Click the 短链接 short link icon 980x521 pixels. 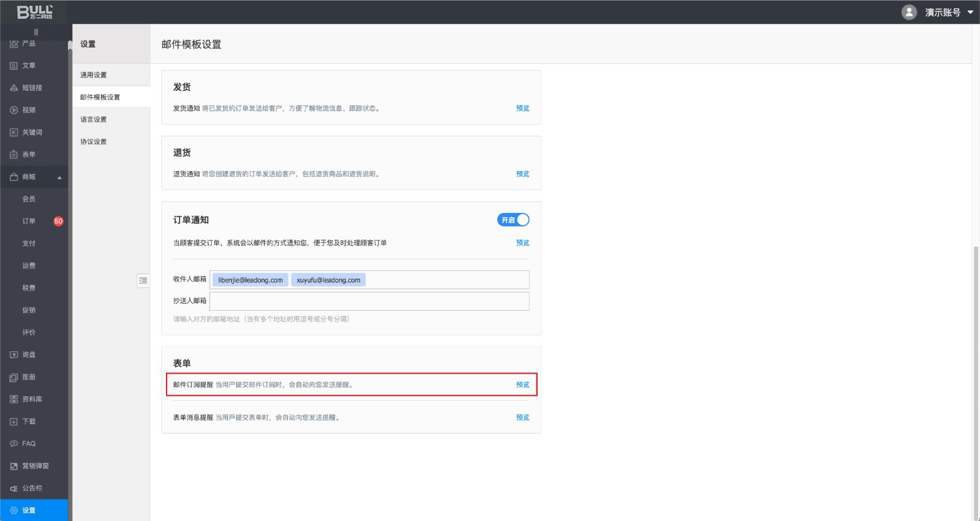(14, 88)
